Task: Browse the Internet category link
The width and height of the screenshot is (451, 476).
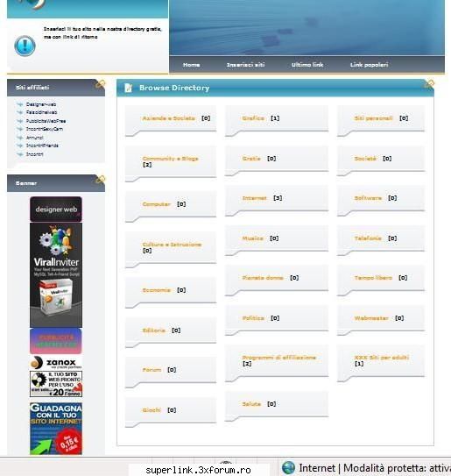Action: pos(255,198)
